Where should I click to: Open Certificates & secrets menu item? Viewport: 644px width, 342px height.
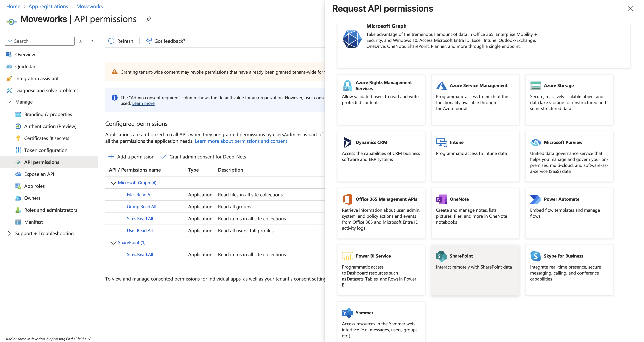click(x=46, y=138)
